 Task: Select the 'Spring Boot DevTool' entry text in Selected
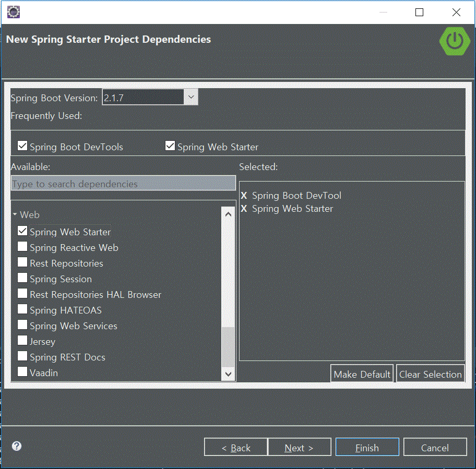296,196
